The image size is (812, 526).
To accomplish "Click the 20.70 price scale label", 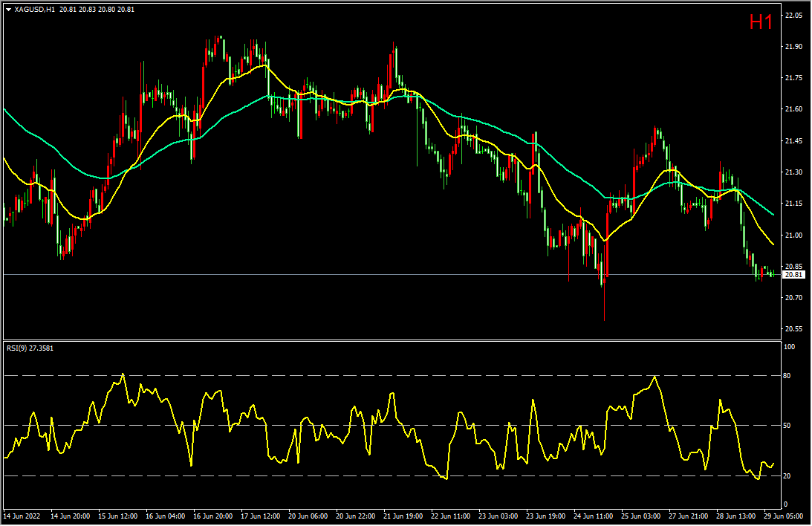I will click(794, 298).
